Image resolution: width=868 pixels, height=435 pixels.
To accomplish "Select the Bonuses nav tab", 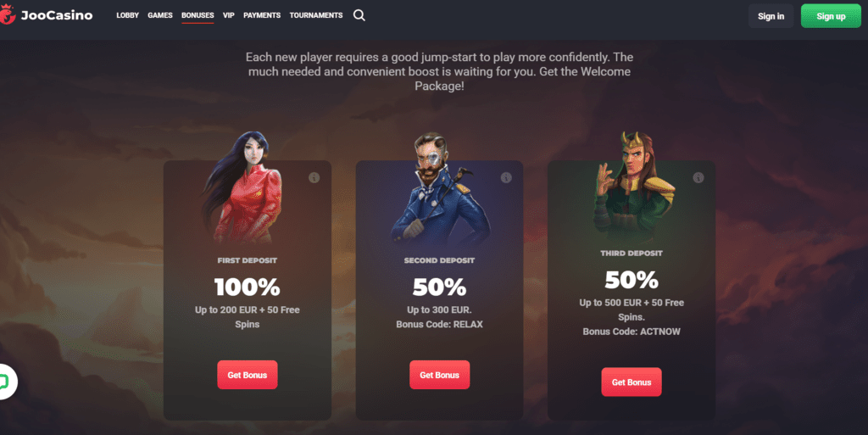I will (x=198, y=15).
